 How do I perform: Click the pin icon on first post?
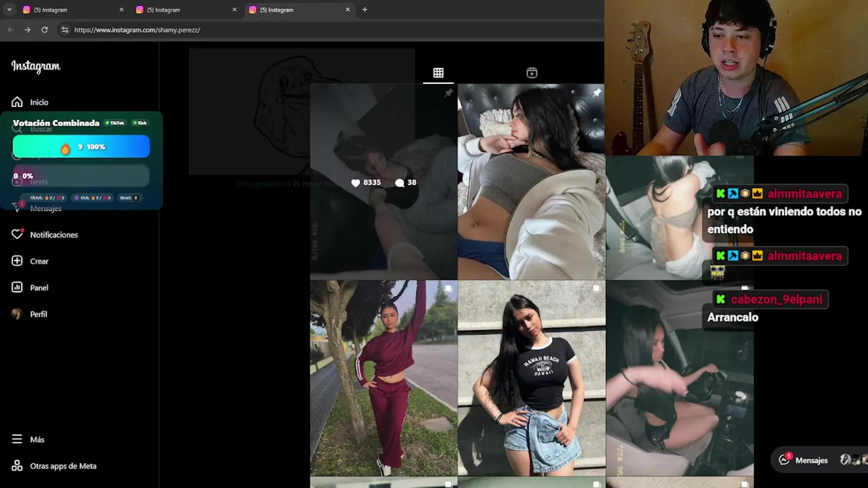tap(448, 93)
